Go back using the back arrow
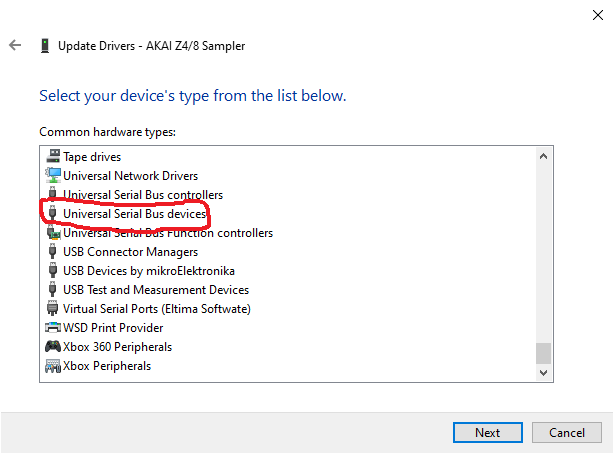 (15, 45)
